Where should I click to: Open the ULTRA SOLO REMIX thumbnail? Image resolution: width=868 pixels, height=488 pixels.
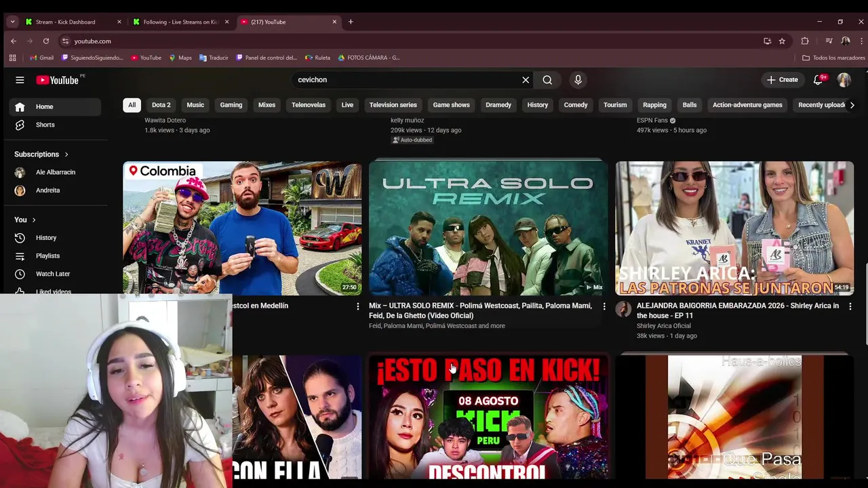click(488, 228)
